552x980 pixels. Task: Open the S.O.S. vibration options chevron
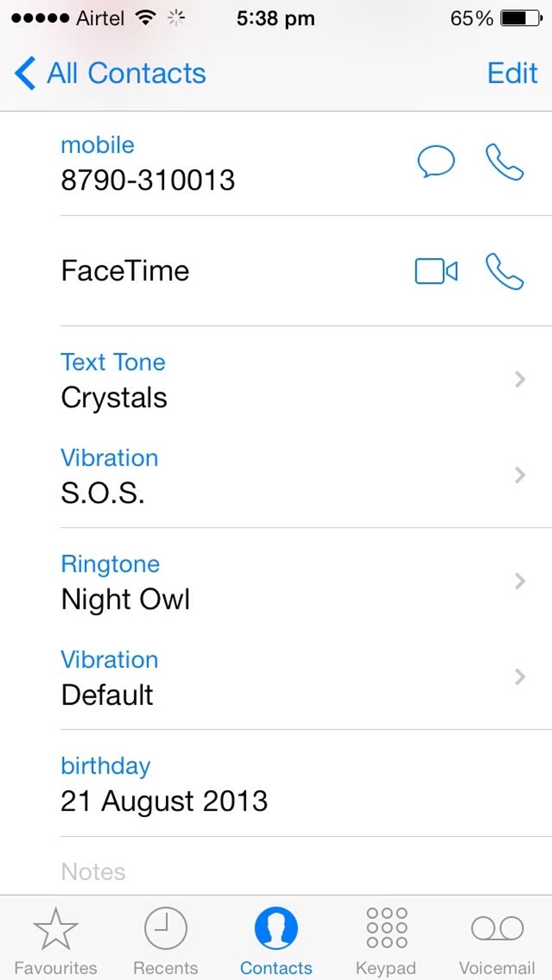click(x=520, y=475)
